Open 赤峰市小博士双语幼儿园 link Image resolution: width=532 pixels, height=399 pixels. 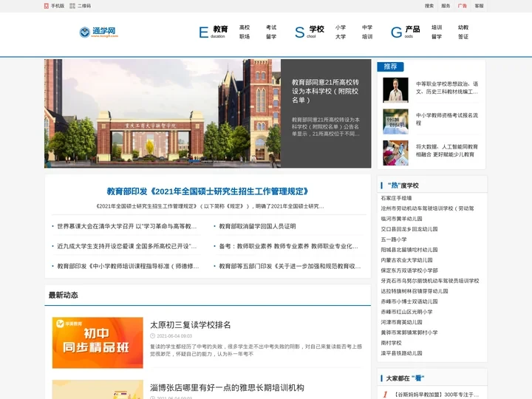click(x=409, y=301)
